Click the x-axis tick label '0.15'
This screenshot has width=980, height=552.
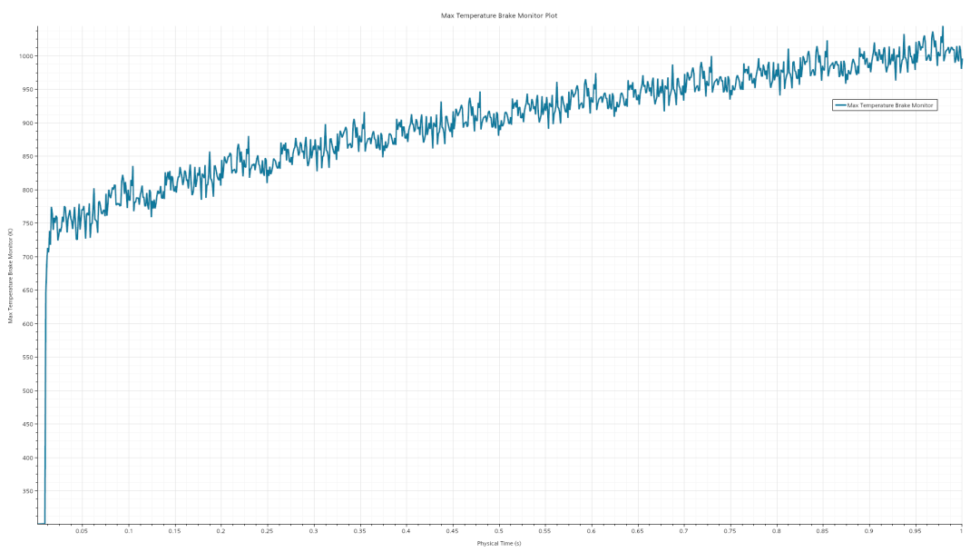[174, 531]
